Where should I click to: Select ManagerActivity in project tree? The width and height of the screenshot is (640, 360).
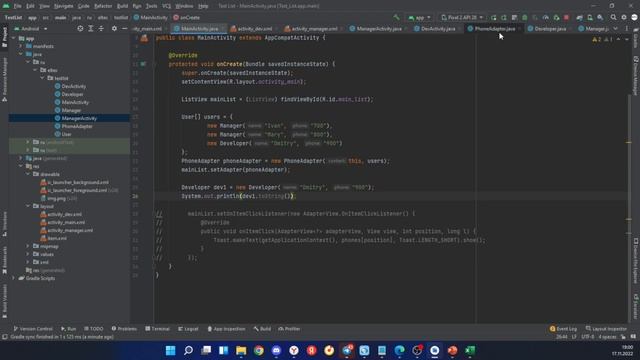click(79, 118)
